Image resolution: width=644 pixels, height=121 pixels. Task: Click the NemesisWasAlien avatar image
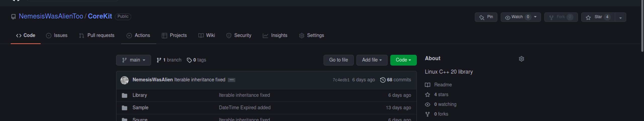(x=124, y=80)
